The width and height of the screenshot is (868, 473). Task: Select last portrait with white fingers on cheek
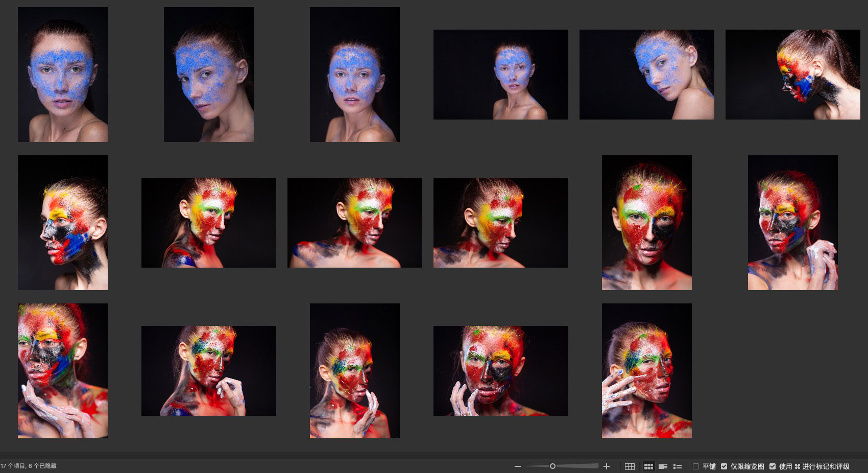click(646, 371)
